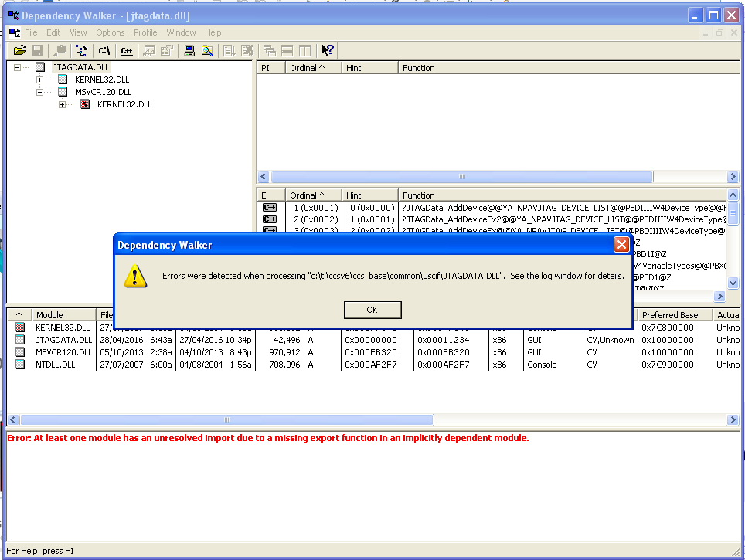Sort module list by Module column header
Screen dimensions: 745x560
[63, 315]
